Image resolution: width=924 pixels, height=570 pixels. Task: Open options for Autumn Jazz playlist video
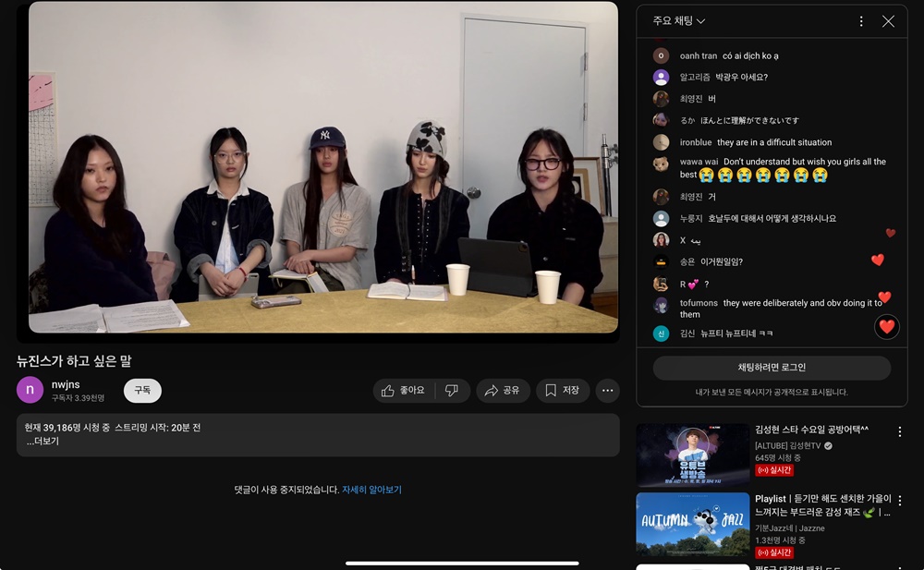tap(899, 501)
